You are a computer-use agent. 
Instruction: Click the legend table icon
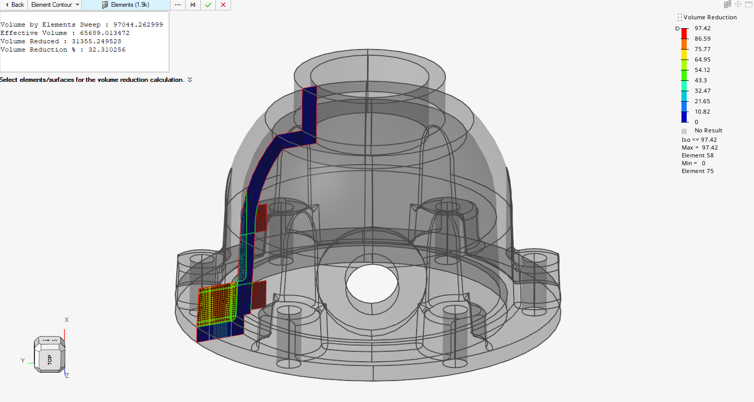click(x=727, y=5)
